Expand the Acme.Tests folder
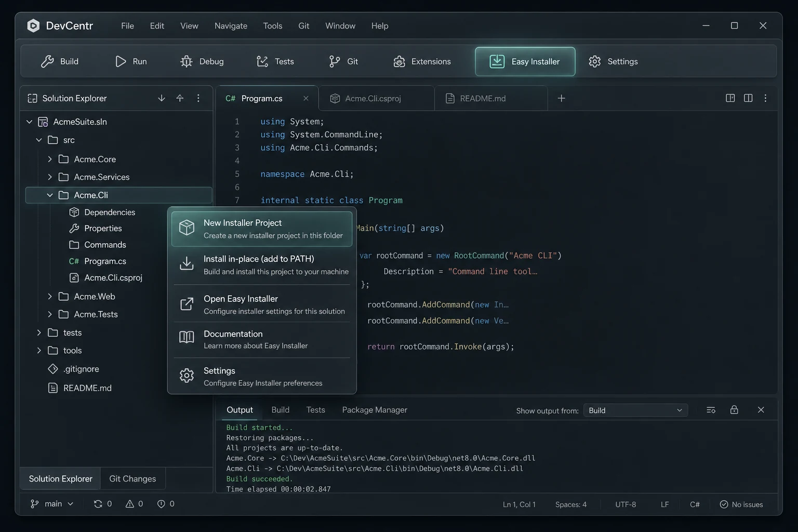798x532 pixels. (x=50, y=314)
